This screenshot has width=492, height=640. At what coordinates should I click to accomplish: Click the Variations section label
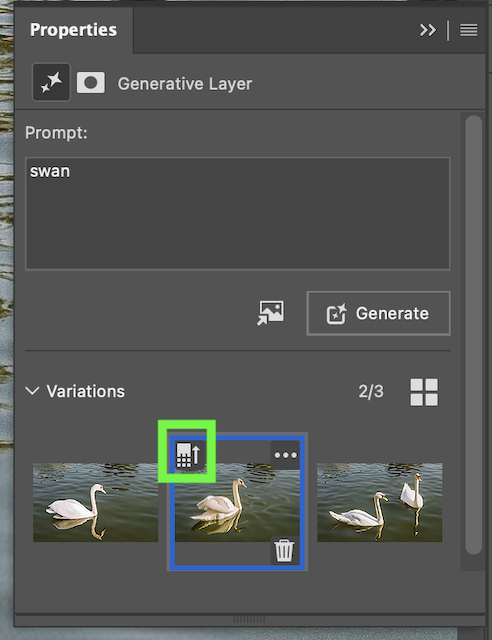pyautogui.click(x=86, y=391)
